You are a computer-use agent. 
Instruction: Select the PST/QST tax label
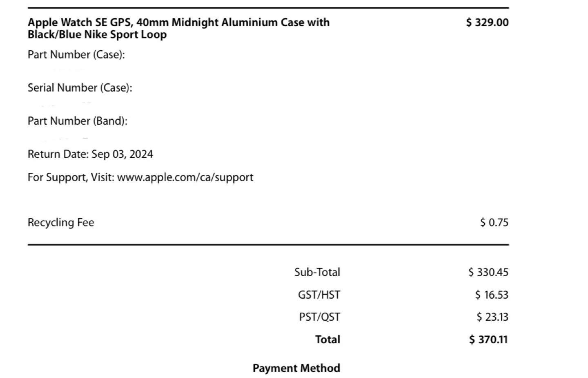pos(320,317)
